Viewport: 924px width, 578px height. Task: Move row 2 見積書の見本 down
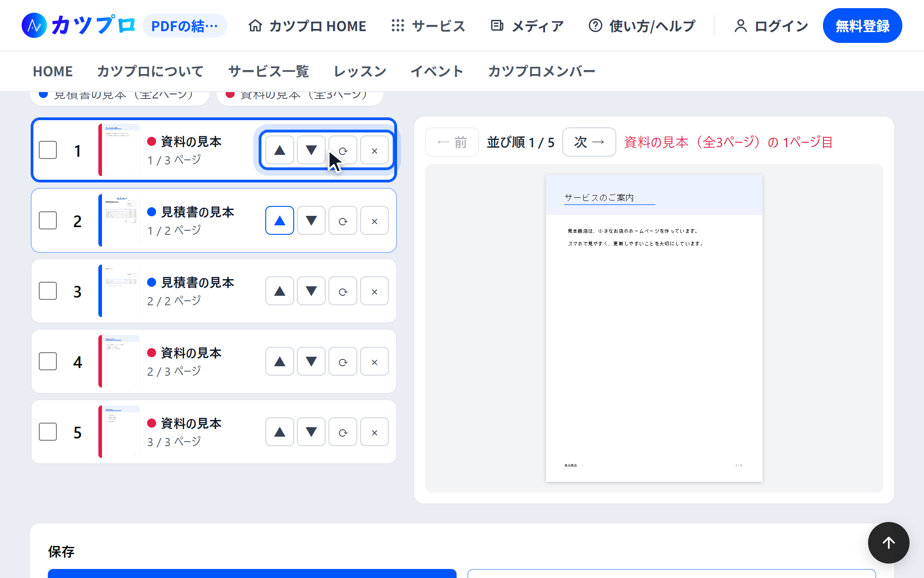point(311,221)
